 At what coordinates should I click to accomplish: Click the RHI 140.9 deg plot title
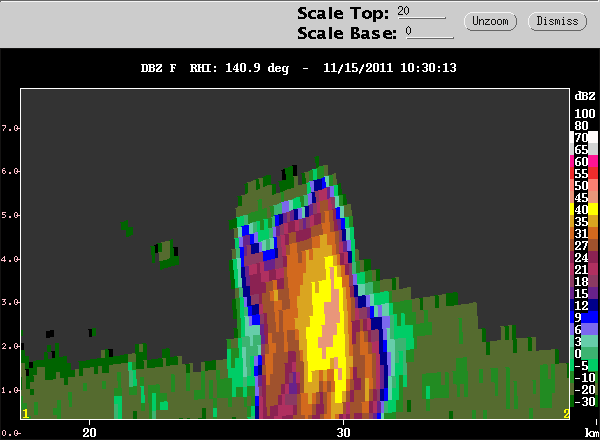pos(239,68)
